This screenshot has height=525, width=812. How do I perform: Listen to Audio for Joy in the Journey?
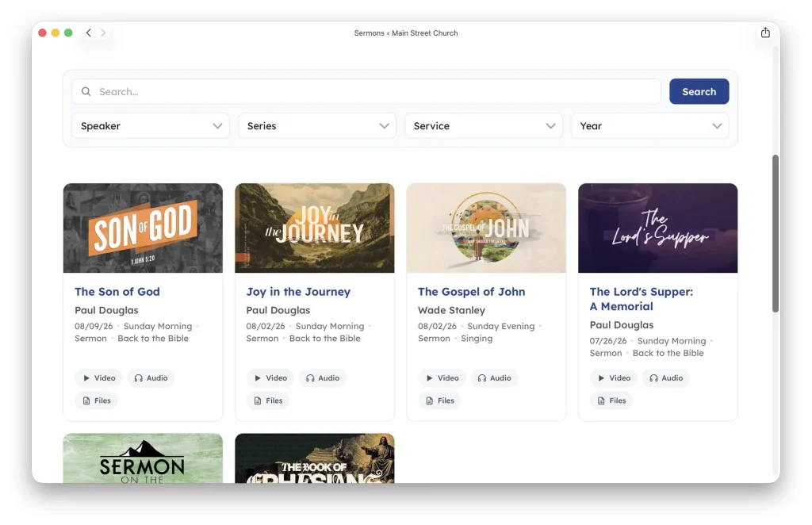click(x=323, y=378)
